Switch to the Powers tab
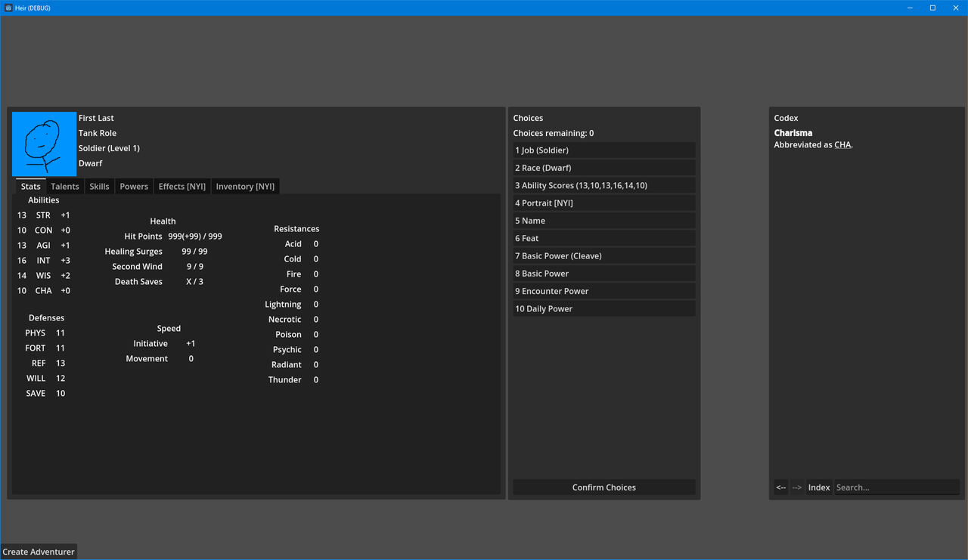968x560 pixels. point(134,187)
